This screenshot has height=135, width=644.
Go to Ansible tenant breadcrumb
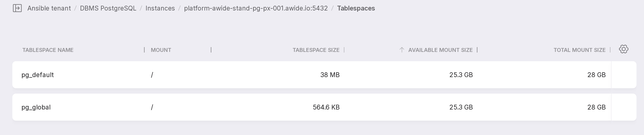pyautogui.click(x=49, y=8)
